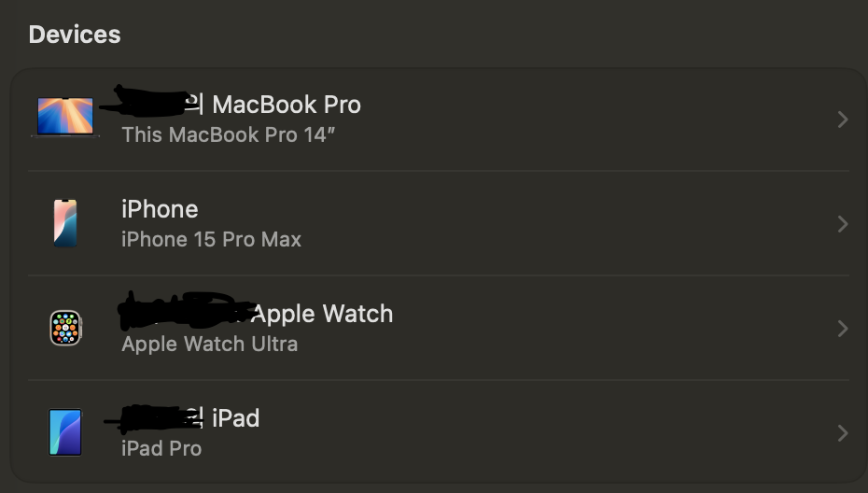This screenshot has width=868, height=493.
Task: Open iPad row's right chevron arrow
Action: (843, 433)
